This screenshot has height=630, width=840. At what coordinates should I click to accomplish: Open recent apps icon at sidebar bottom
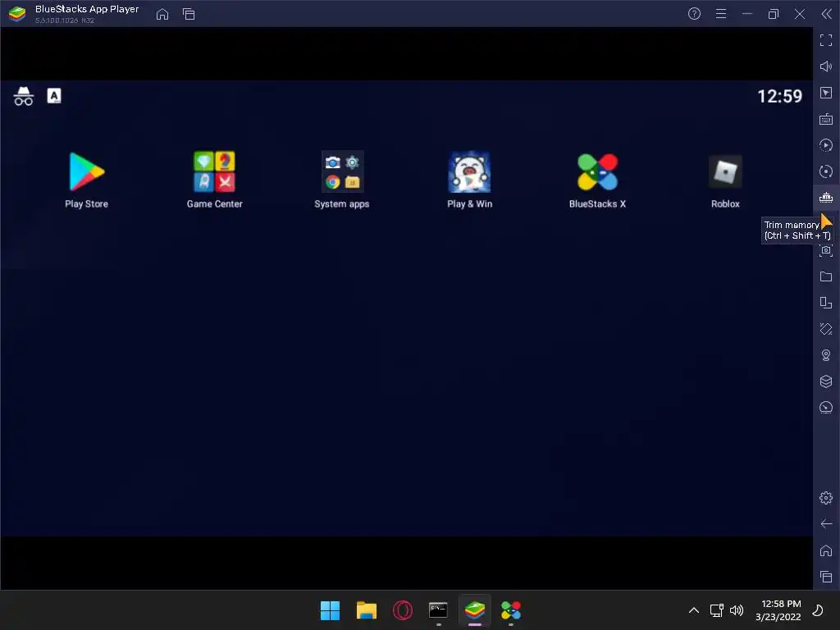point(826,577)
